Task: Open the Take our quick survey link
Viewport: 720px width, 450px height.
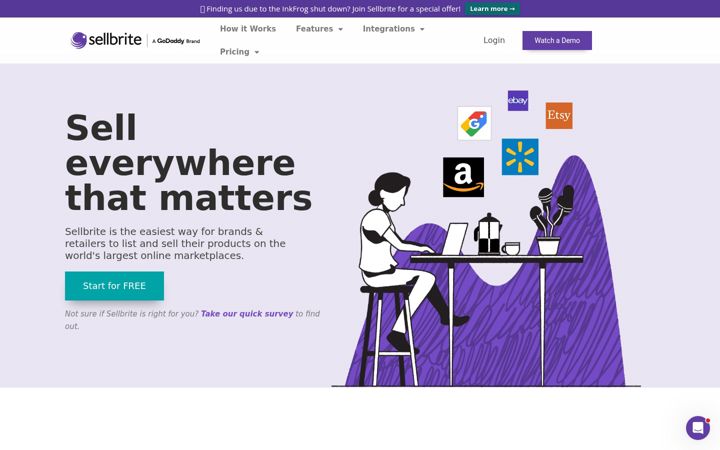Action: tap(247, 314)
